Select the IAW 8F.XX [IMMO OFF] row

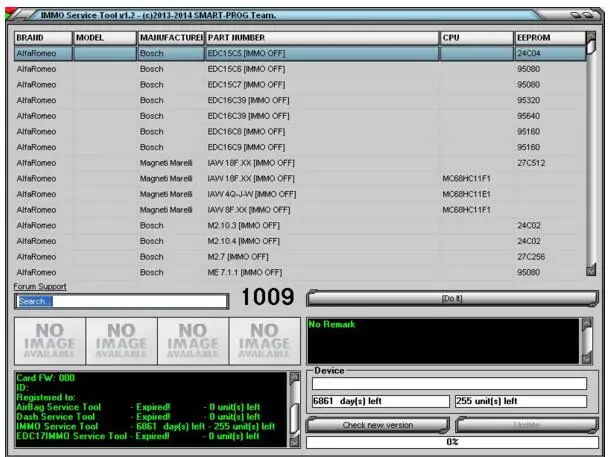(300, 210)
